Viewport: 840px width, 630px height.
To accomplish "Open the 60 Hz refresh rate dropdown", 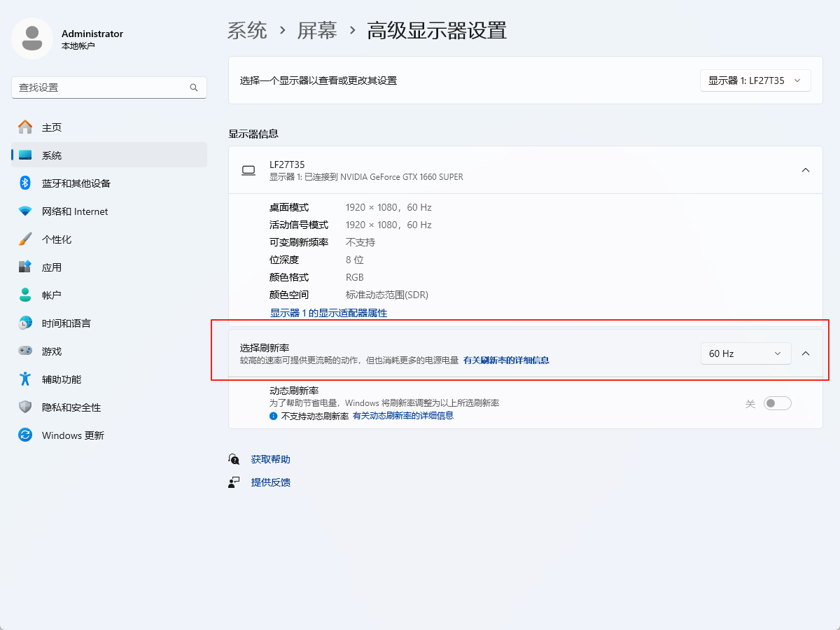I will 745,353.
